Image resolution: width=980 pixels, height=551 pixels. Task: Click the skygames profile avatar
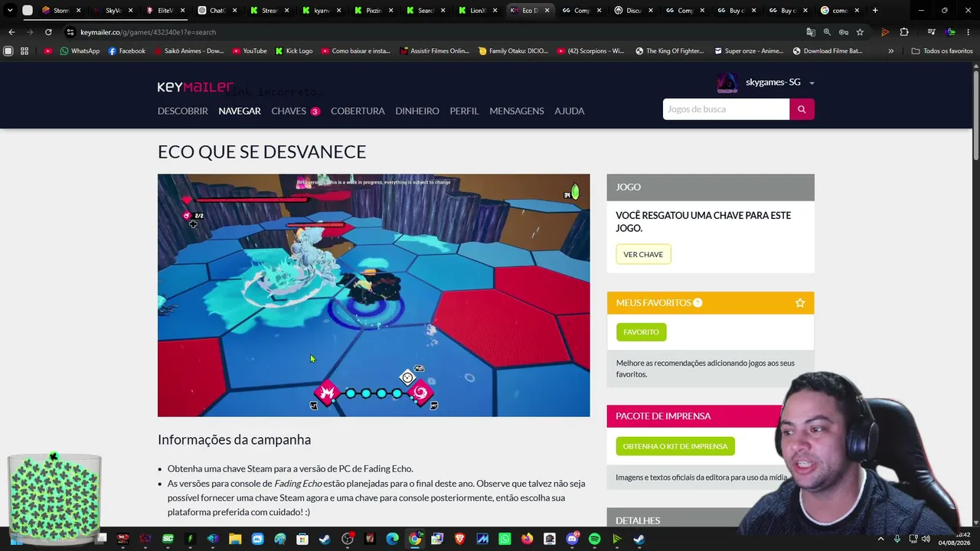pos(727,83)
